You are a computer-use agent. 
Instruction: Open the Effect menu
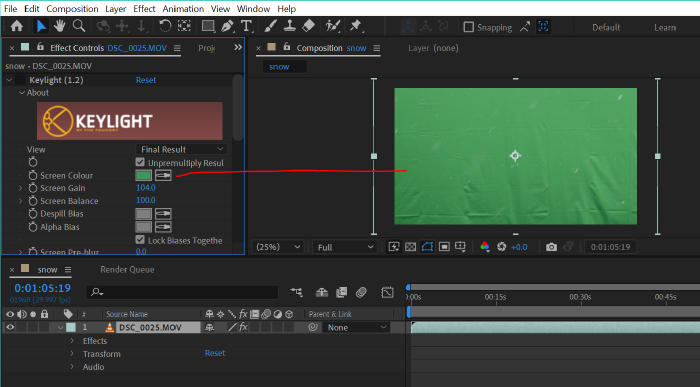pos(144,8)
